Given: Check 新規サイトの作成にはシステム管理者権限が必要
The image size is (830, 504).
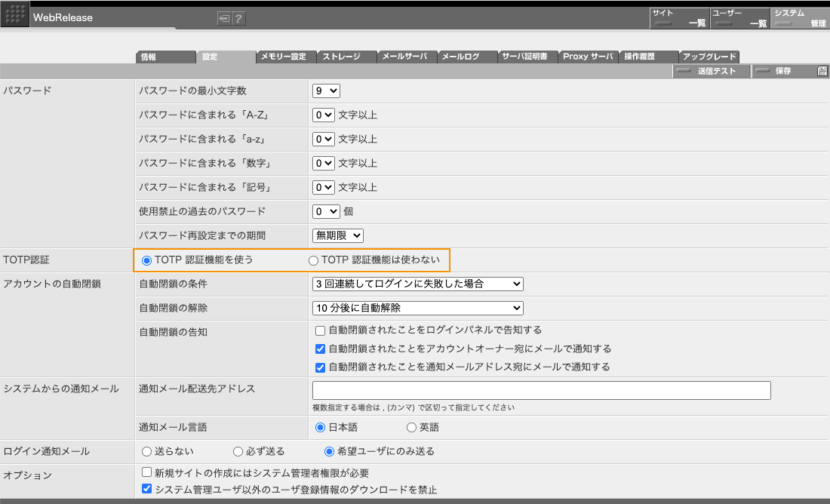Looking at the screenshot, I should pos(146,472).
